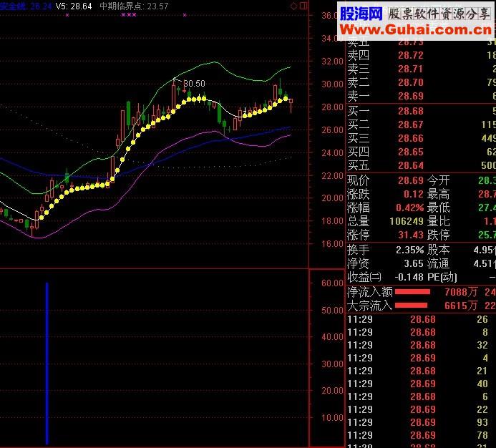Select the 中期临界点: 23.57 readout

(134, 6)
